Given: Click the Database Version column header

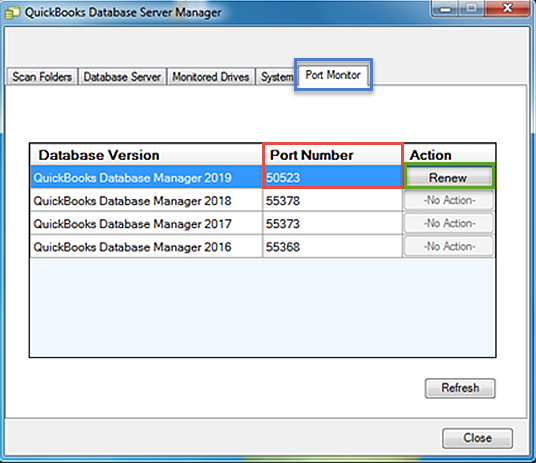Looking at the screenshot, I should pyautogui.click(x=146, y=155).
